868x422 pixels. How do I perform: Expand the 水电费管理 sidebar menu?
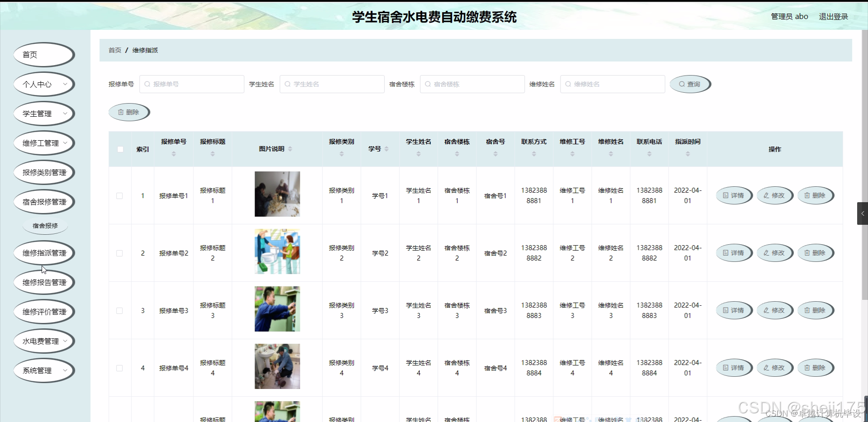coord(44,341)
